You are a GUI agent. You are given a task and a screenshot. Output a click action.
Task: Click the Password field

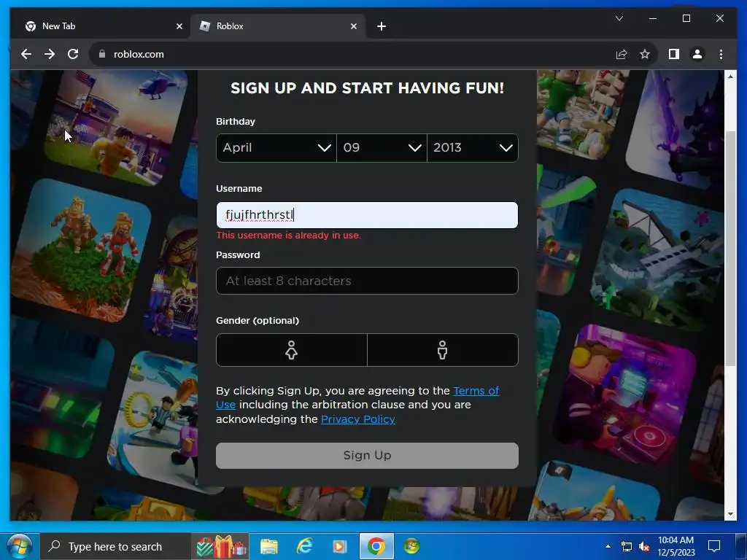367,281
